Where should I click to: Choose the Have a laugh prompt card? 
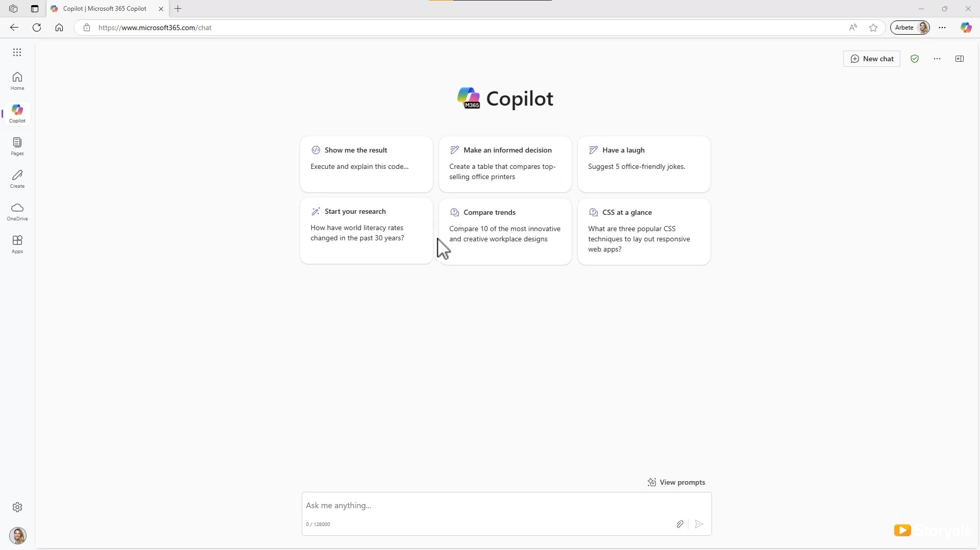pyautogui.click(x=644, y=164)
